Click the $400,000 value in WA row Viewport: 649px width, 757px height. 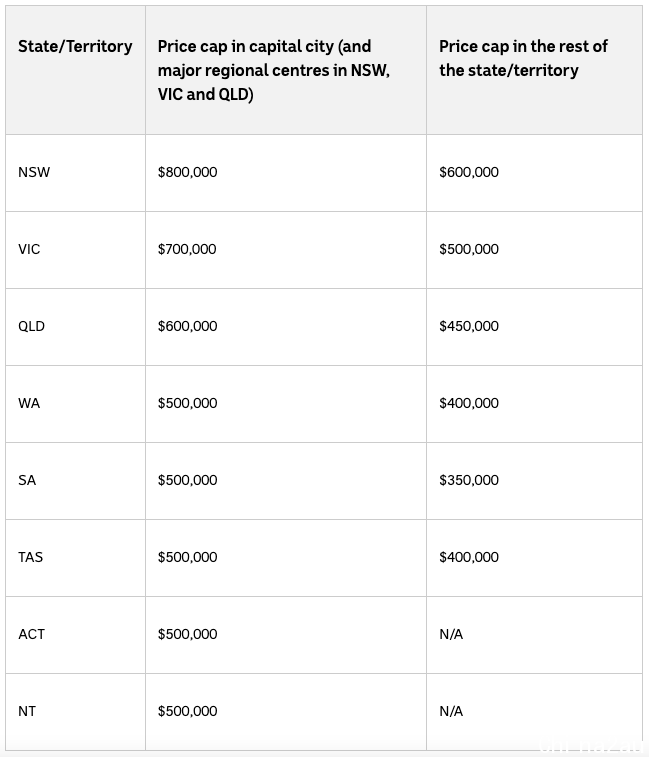pos(469,403)
